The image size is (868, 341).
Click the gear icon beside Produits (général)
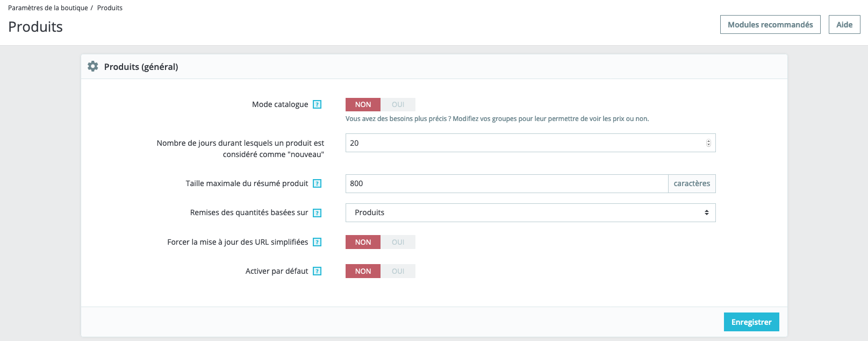coord(93,66)
